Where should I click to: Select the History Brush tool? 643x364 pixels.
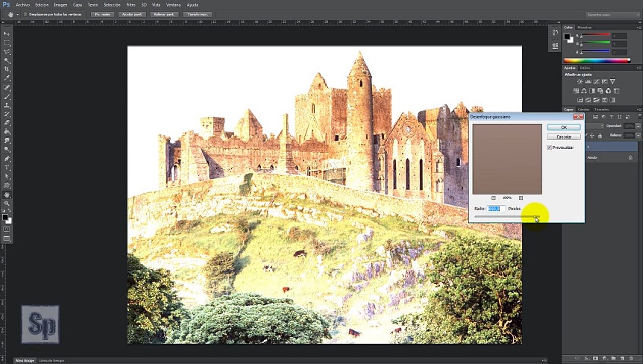[7, 114]
